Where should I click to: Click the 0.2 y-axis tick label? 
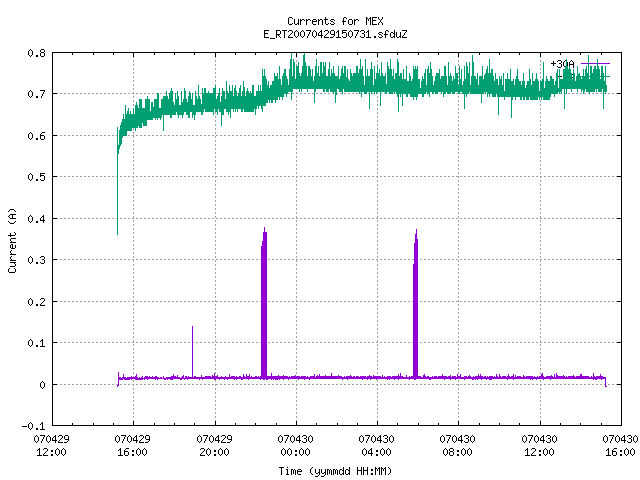point(36,302)
